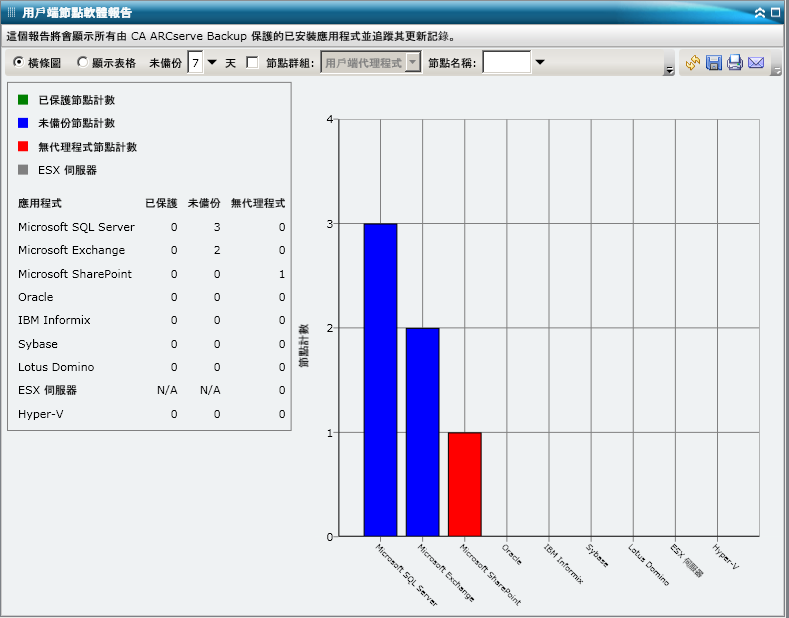Click the 節點名稱 node name input field

point(507,62)
